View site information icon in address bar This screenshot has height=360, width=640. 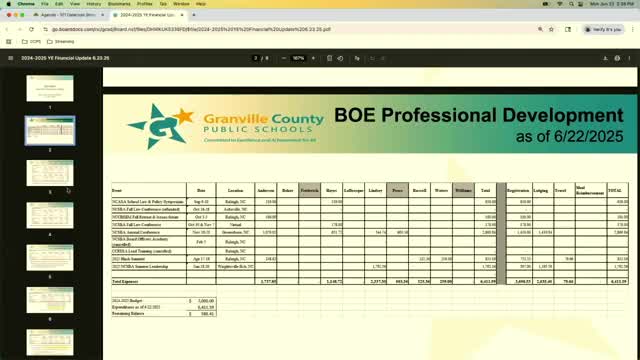45,29
